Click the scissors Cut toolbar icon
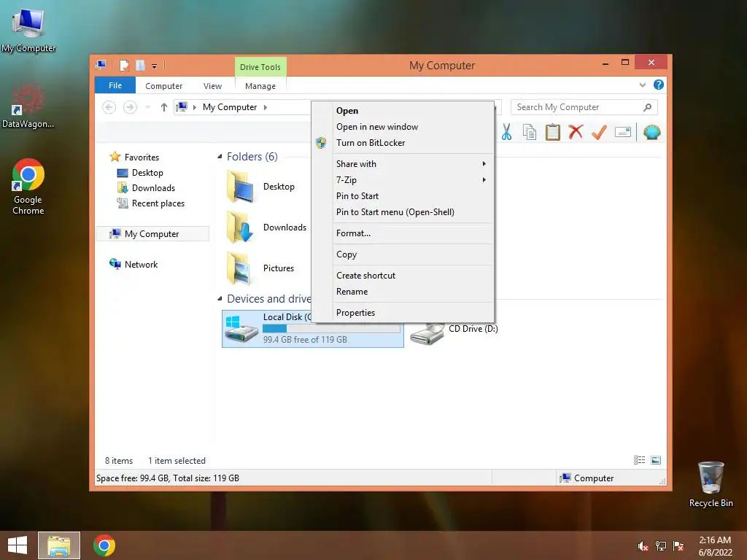The width and height of the screenshot is (747, 560). pos(506,133)
